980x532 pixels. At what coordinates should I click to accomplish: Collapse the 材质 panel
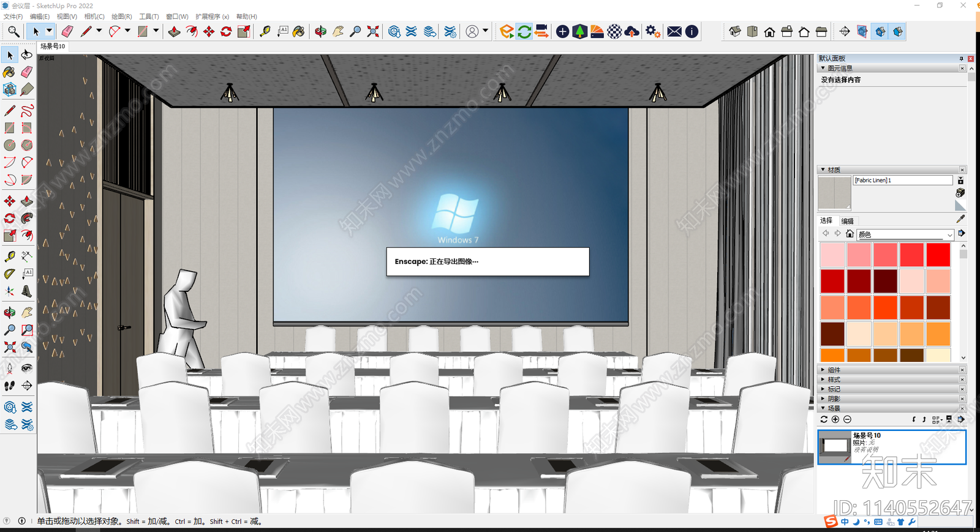(x=823, y=170)
